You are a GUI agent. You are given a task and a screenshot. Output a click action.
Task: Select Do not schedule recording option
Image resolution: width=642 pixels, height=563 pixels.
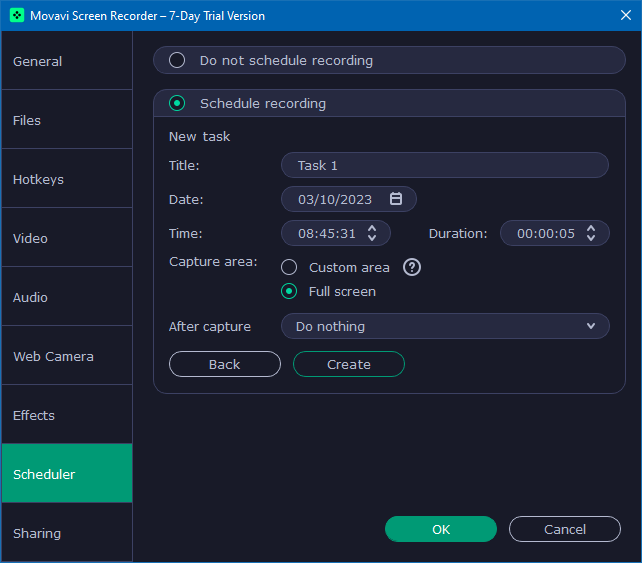(177, 60)
